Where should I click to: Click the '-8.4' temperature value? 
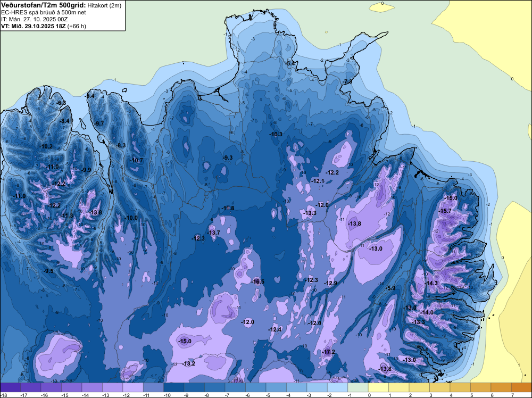(64, 121)
